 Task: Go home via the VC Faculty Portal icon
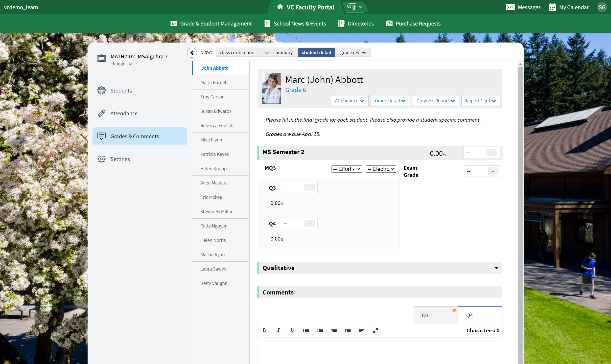click(x=280, y=7)
